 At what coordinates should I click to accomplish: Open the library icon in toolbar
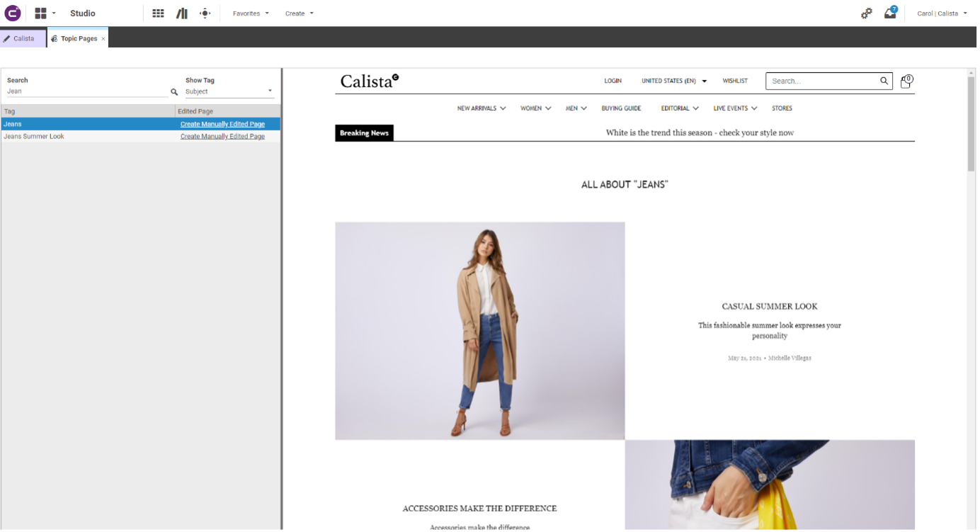point(182,13)
